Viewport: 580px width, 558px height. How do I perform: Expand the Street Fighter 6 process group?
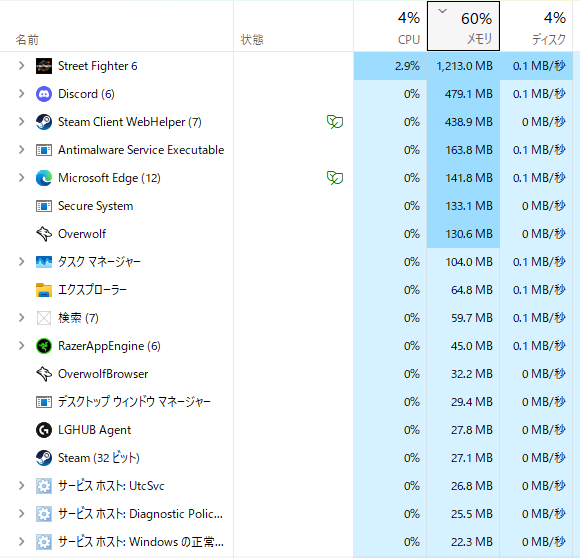(x=21, y=66)
